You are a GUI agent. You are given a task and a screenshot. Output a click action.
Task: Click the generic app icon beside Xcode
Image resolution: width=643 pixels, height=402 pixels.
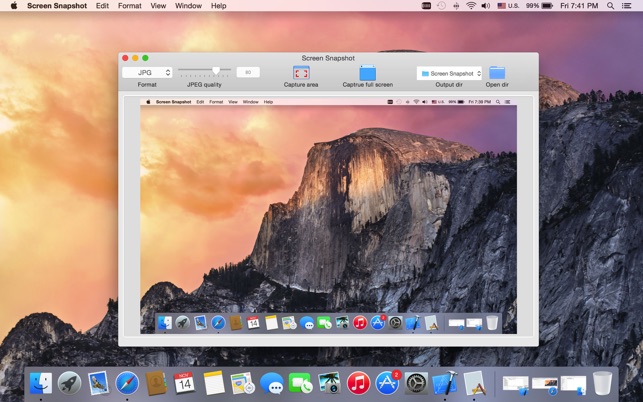[475, 383]
